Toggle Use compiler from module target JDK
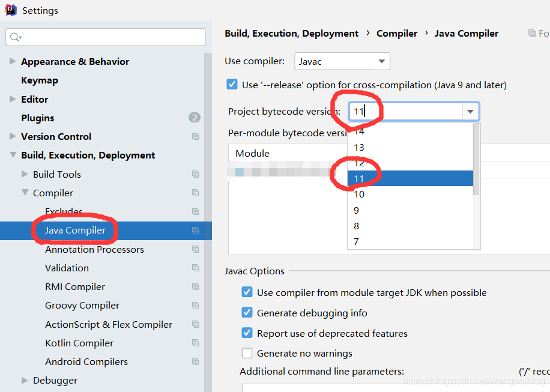 pos(247,292)
